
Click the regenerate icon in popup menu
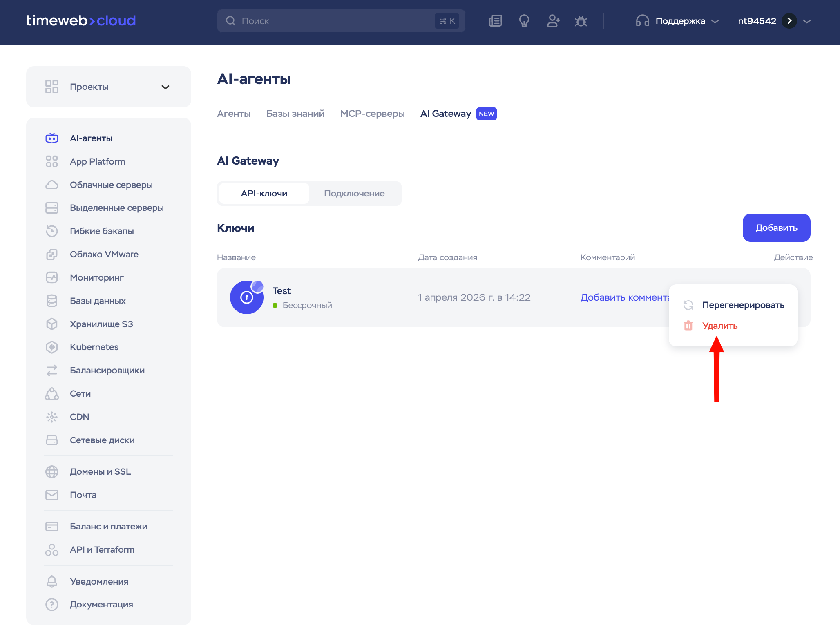point(688,305)
